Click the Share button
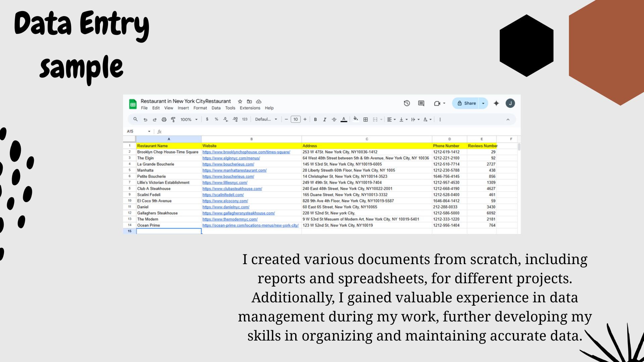 466,103
